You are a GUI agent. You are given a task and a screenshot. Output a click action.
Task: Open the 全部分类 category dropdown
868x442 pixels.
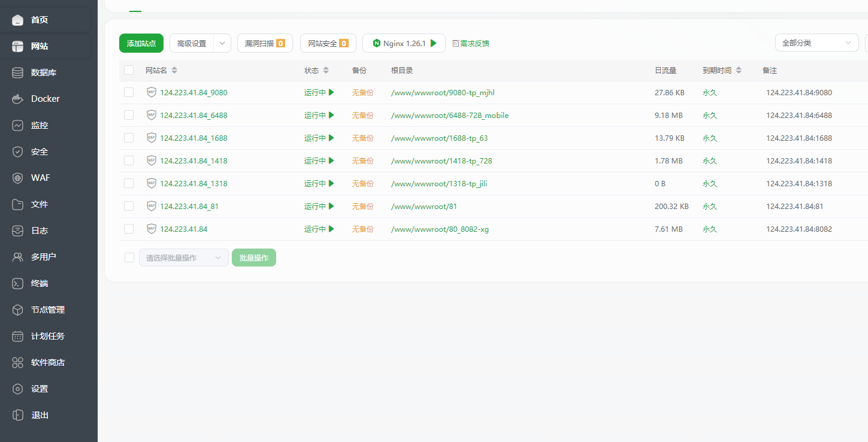pyautogui.click(x=817, y=43)
